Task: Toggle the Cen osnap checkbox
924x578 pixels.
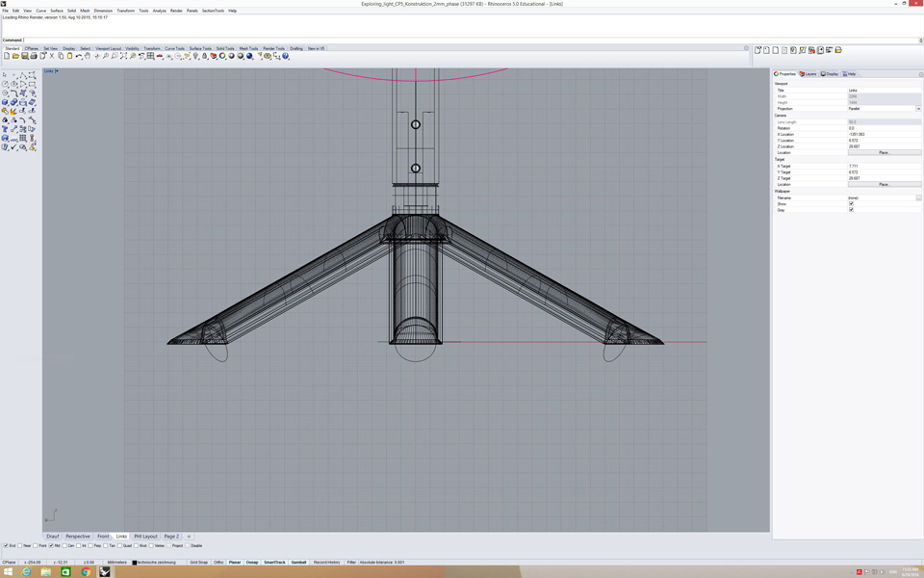Action: 64,545
